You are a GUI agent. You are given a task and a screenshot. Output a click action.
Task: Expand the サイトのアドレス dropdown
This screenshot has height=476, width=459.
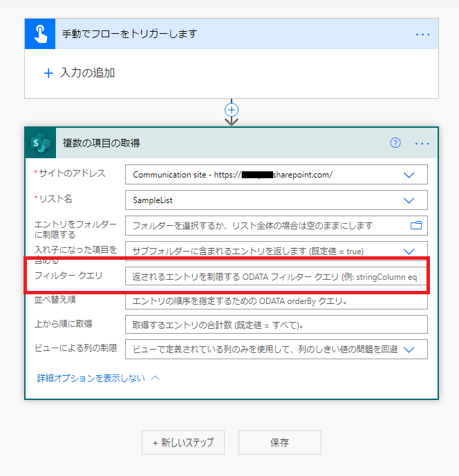[x=409, y=175]
